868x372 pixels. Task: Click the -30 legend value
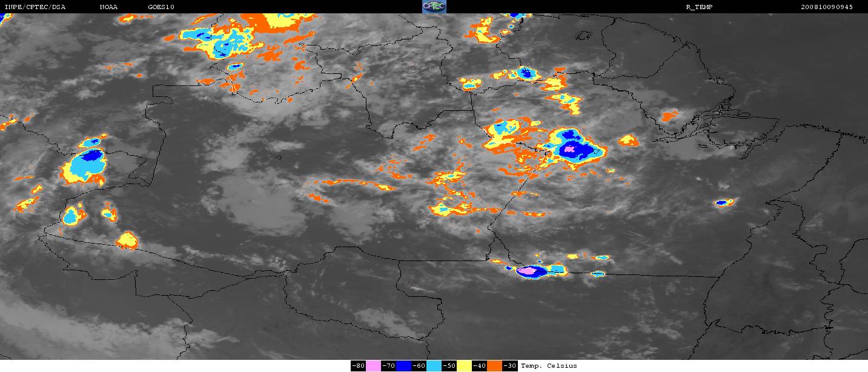(510, 366)
